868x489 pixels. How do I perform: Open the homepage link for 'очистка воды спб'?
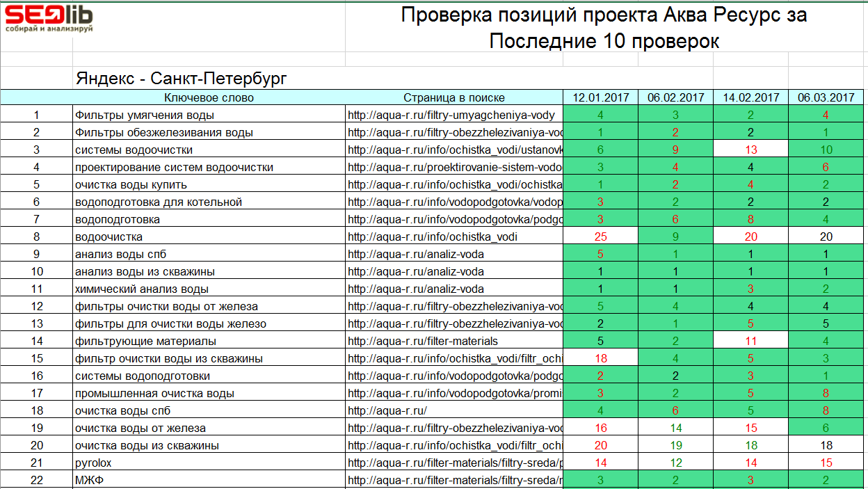[x=386, y=410]
